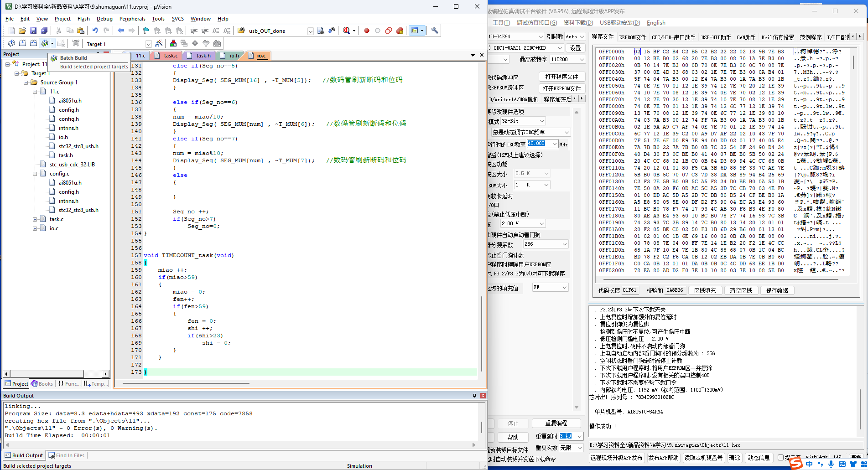The image size is (868, 470).
Task: Click the microphone icon in IME bar
Action: coord(831,464)
